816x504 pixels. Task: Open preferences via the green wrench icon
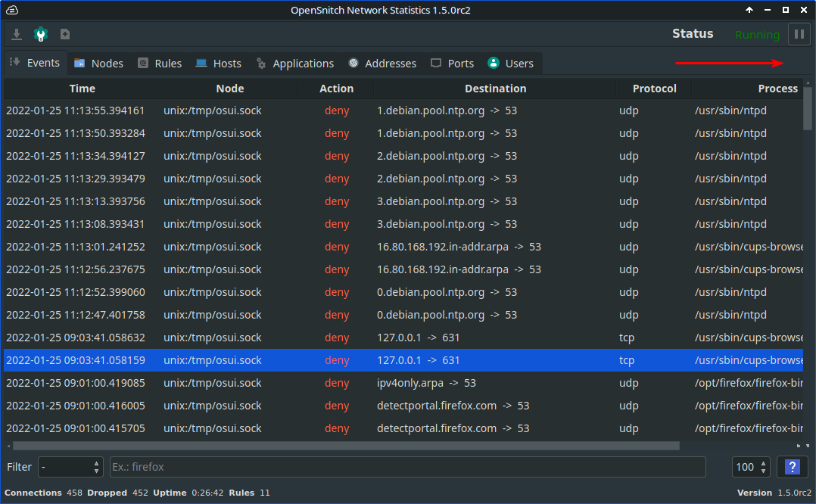point(41,34)
